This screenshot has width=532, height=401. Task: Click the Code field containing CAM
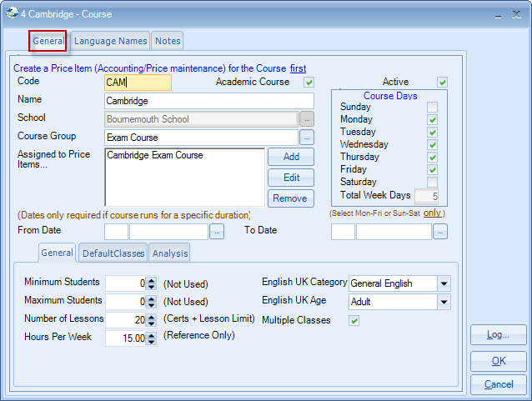coord(138,83)
